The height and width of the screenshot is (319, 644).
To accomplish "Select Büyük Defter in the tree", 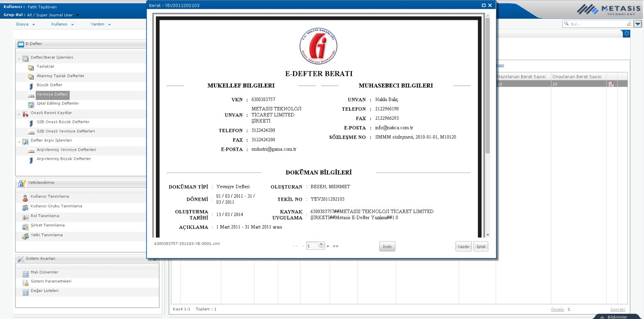I will pos(50,85).
